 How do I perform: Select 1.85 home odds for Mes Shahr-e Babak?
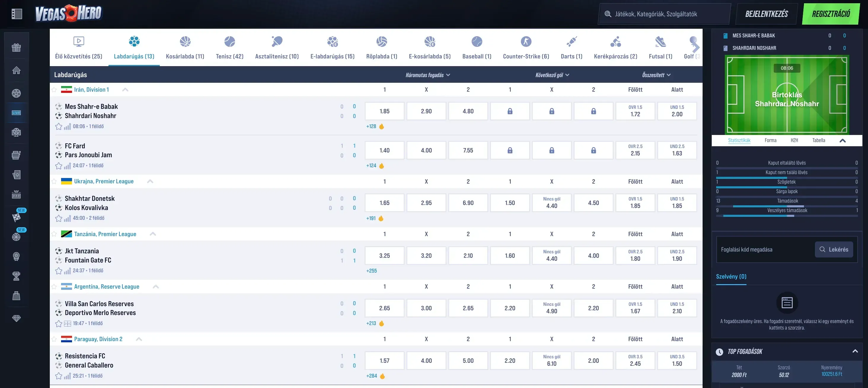[384, 111]
